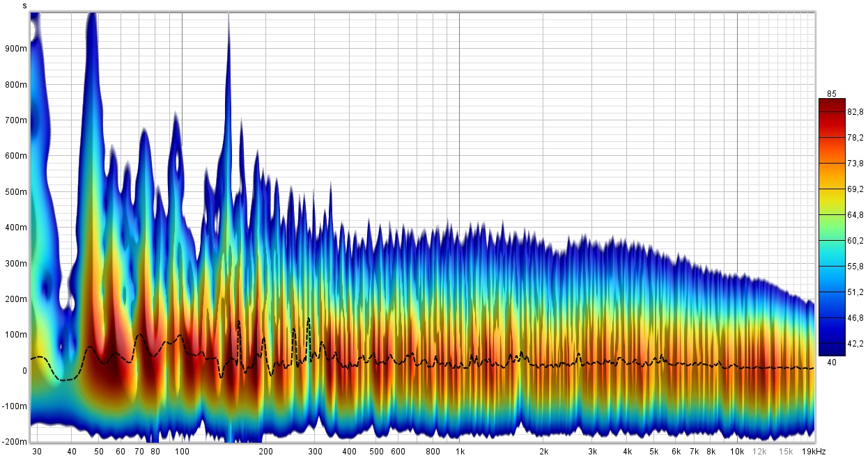This screenshot has height=460, width=868.
Task: Click the 's' unit label above the time axis
Action: pyautogui.click(x=25, y=5)
